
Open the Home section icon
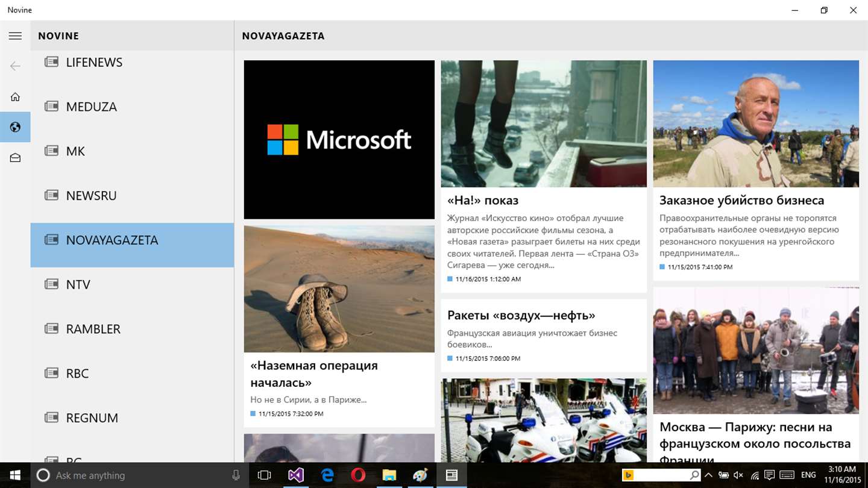click(x=15, y=96)
